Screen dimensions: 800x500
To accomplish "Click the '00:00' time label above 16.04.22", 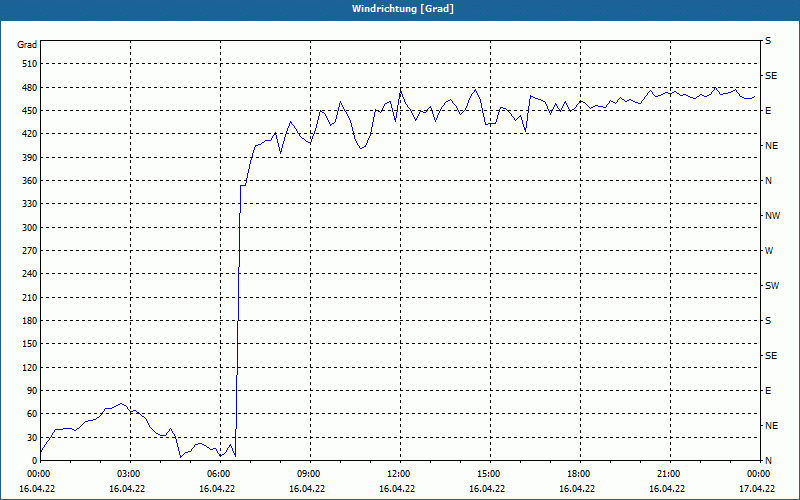I will pyautogui.click(x=37, y=474).
